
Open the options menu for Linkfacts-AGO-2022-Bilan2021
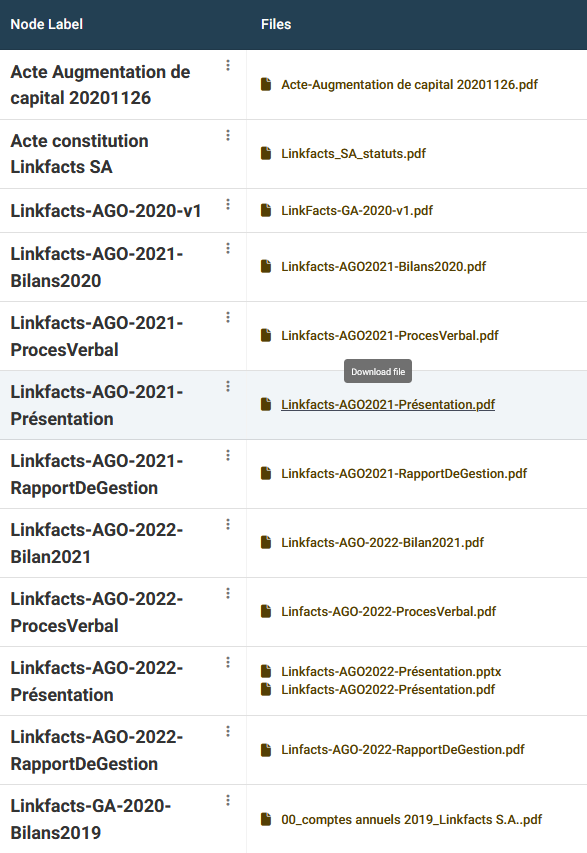pos(228,524)
